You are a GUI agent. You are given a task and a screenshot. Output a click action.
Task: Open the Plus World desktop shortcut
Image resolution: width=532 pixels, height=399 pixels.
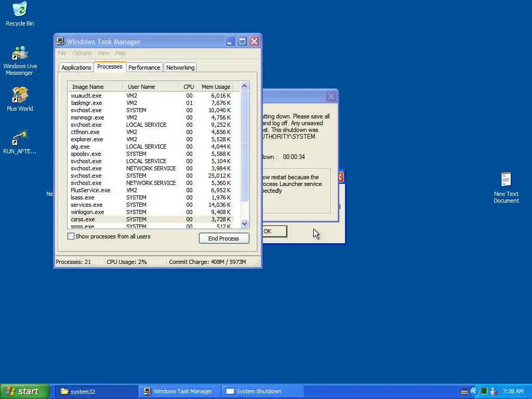(x=20, y=99)
